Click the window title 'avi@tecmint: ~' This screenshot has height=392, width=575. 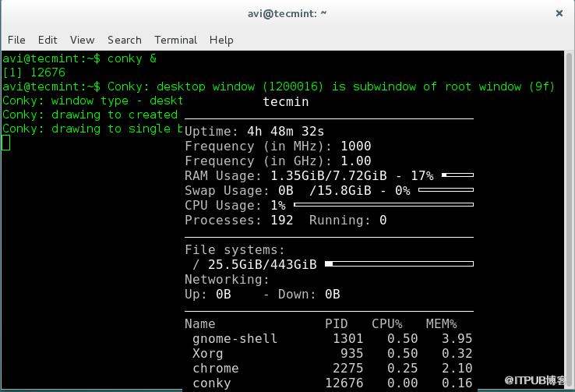pos(287,13)
